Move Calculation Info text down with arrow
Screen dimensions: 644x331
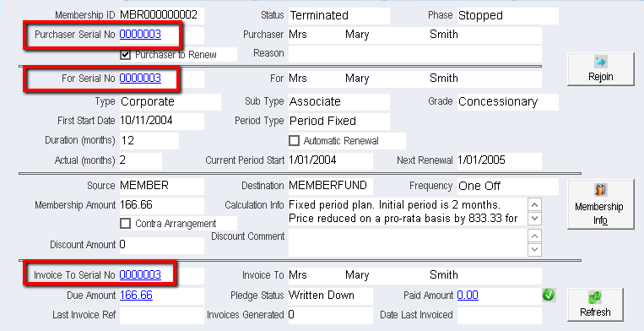pos(534,218)
